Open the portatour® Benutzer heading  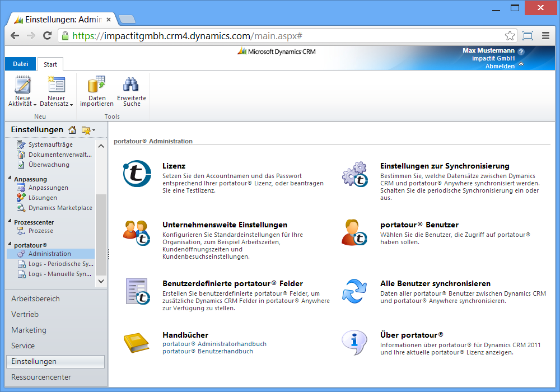[419, 225]
